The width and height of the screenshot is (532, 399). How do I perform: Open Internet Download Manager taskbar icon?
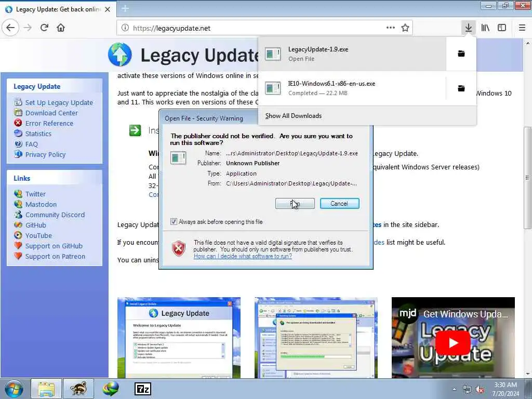111,389
